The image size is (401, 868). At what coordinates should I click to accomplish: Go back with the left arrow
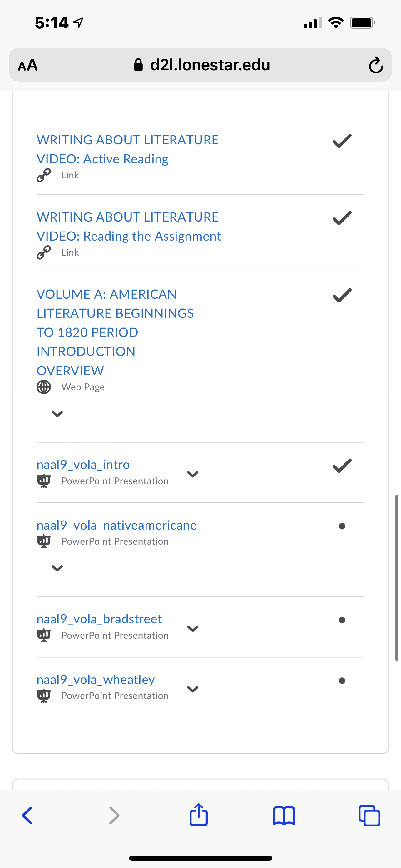[x=27, y=816]
